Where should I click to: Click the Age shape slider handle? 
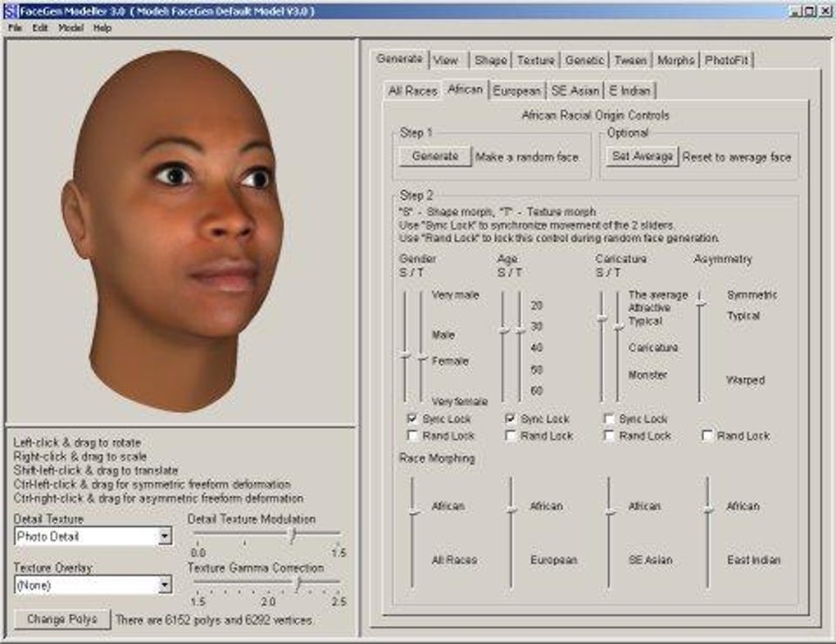click(504, 330)
